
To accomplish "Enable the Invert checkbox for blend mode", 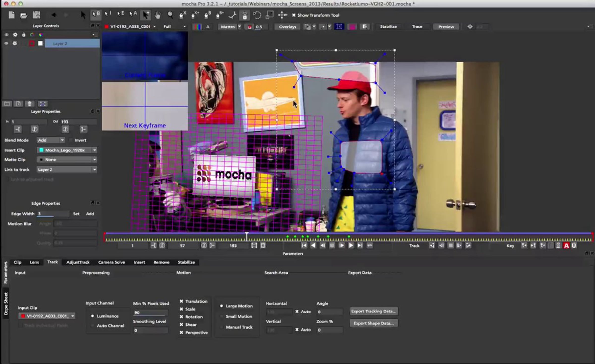I will point(71,140).
